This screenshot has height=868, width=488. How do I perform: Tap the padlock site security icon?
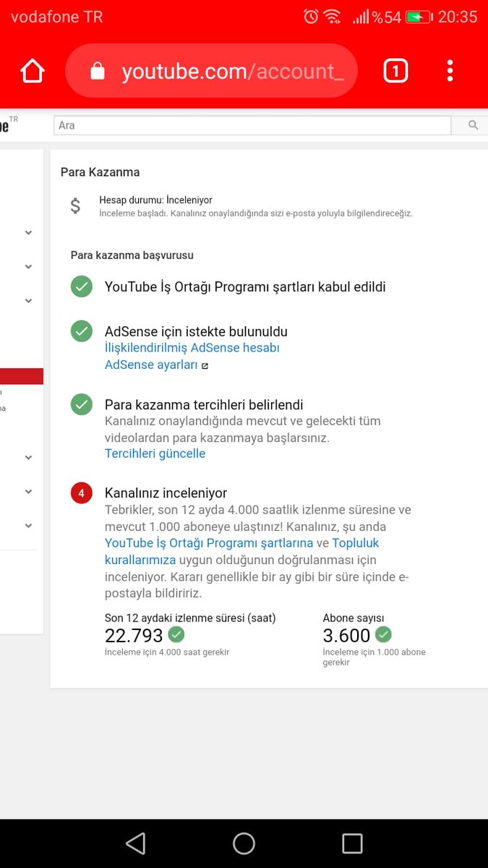coord(97,71)
